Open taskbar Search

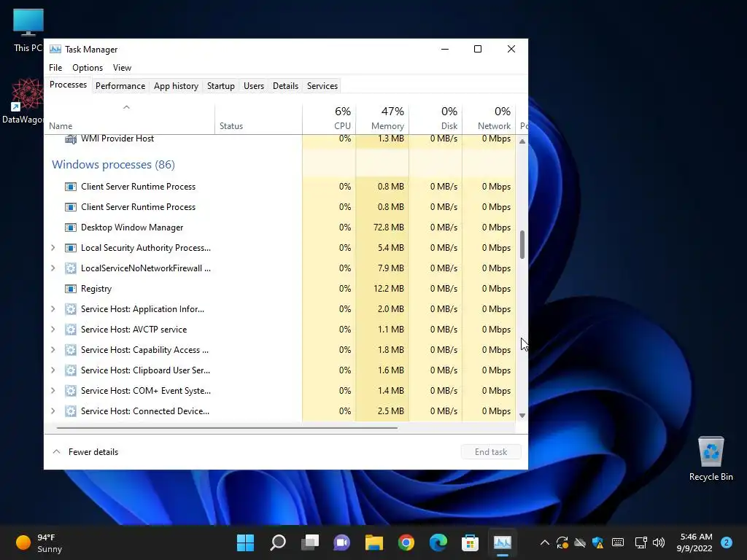pyautogui.click(x=278, y=542)
